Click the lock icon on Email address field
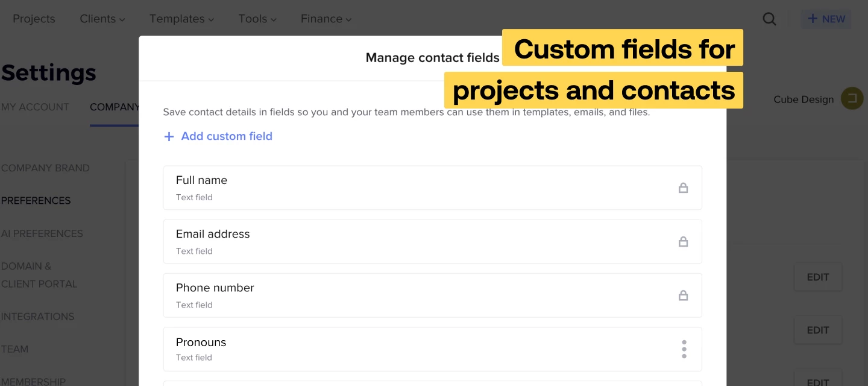Screen dimensions: 868x386 684,241
